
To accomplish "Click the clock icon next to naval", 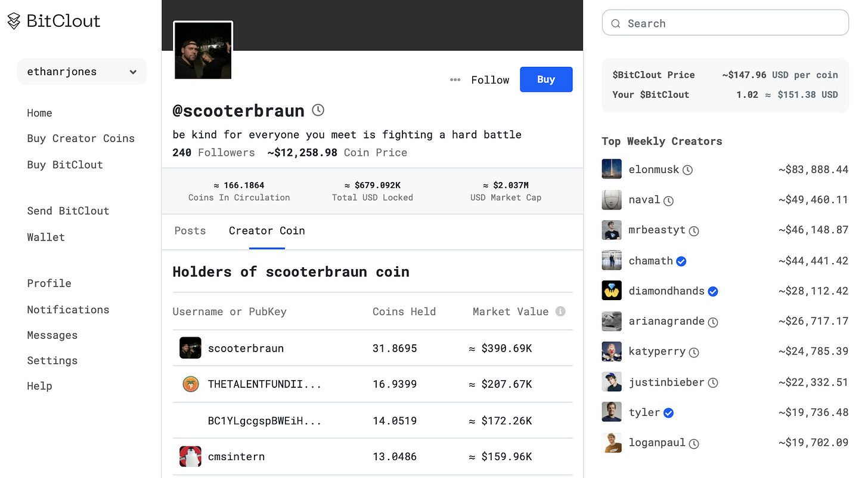I will pyautogui.click(x=668, y=201).
